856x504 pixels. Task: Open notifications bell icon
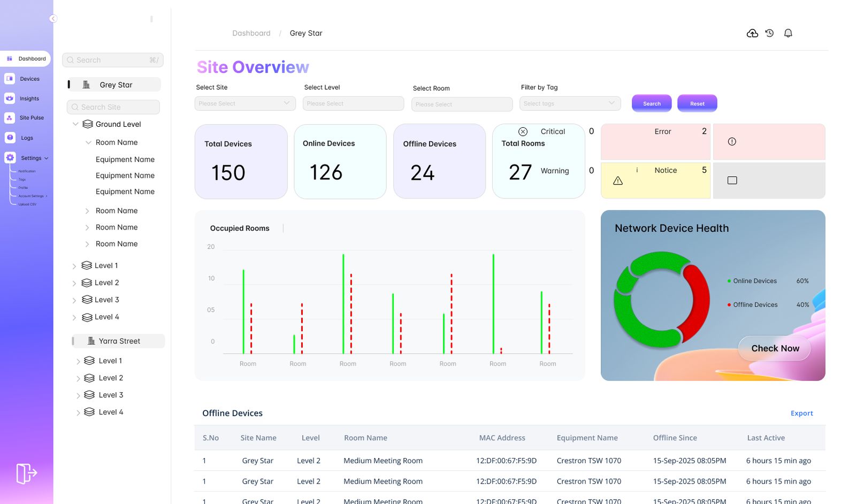pos(788,33)
